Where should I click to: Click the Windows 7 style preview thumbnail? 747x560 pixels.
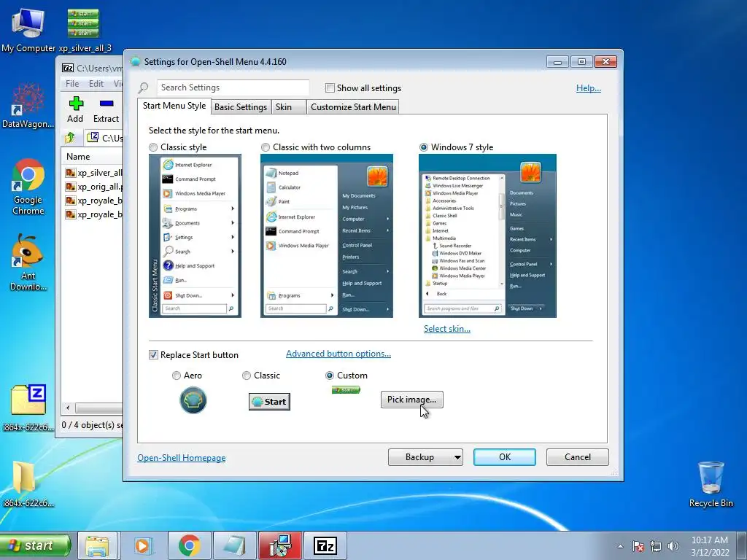[487, 236]
